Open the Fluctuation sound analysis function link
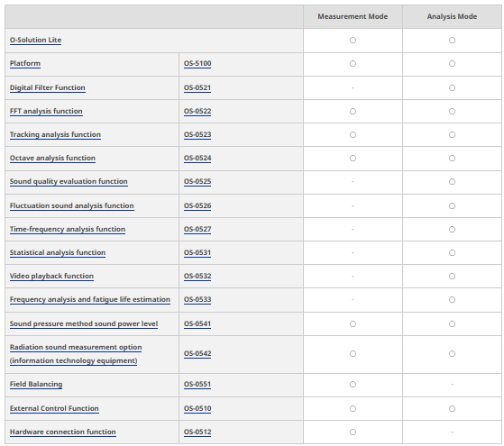The height and width of the screenshot is (446, 504). 72,206
